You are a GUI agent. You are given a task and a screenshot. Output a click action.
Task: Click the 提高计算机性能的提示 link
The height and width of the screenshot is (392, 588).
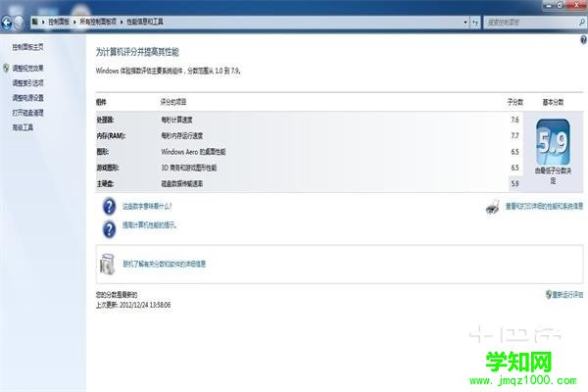149,225
